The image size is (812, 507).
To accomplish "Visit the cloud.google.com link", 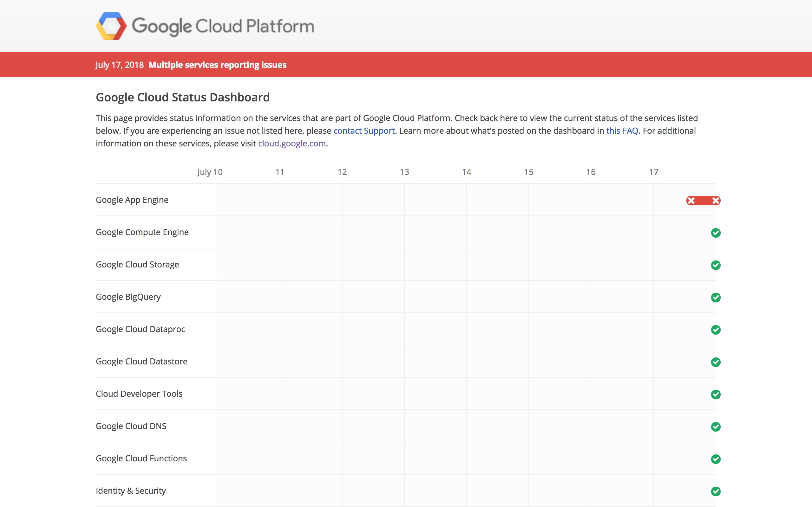I will [x=291, y=144].
